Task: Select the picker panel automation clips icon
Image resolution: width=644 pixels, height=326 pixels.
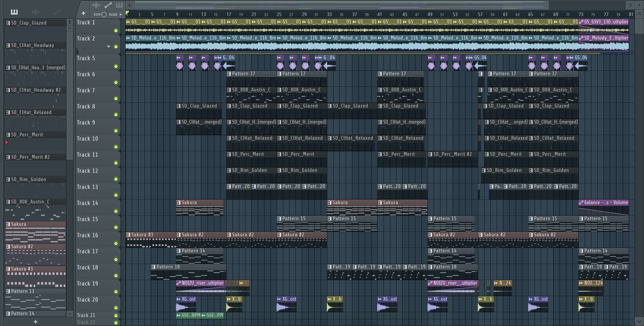Action: click(57, 12)
